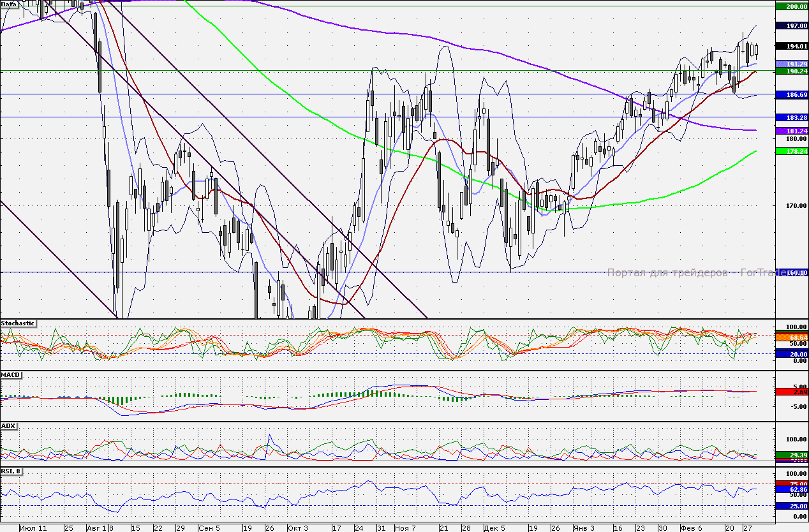Click the RSI, 8 indicator label
Viewport: 809px width, 532px height.
coord(13,471)
